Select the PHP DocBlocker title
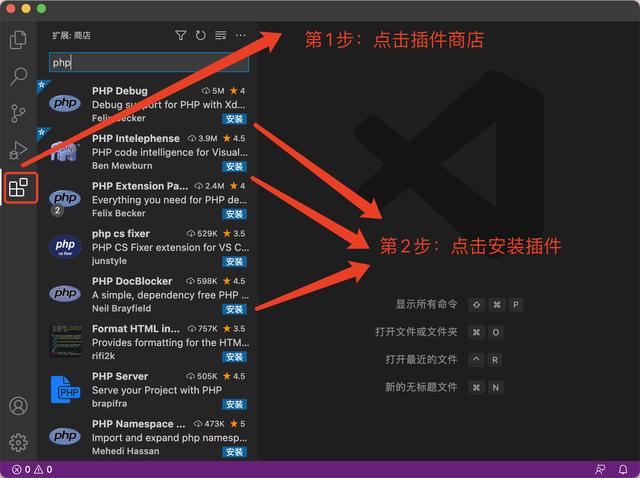Image resolution: width=640 pixels, height=478 pixels. [132, 281]
